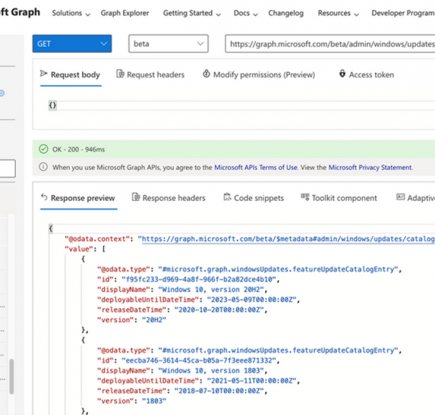
Task: Click version value "20H2"
Action: click(154, 320)
